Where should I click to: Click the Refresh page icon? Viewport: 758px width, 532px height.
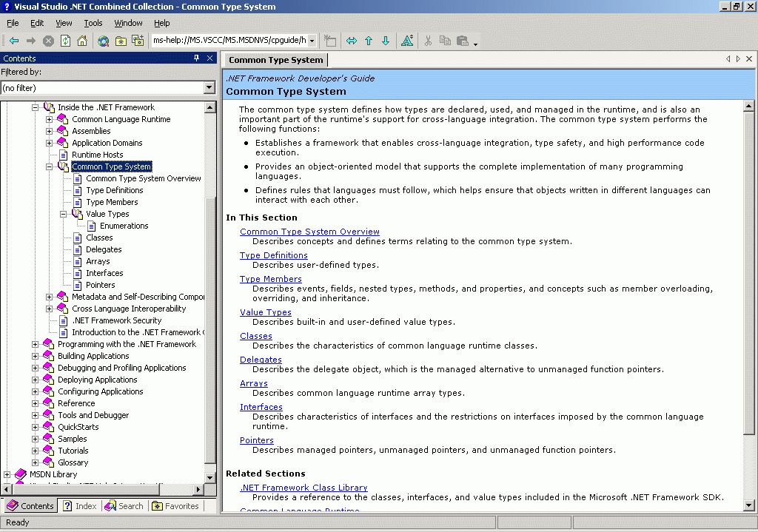click(65, 41)
